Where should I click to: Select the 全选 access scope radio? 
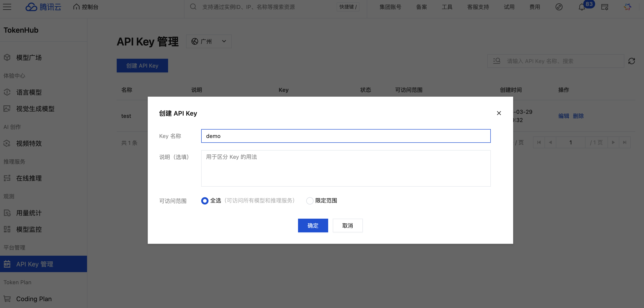click(205, 201)
